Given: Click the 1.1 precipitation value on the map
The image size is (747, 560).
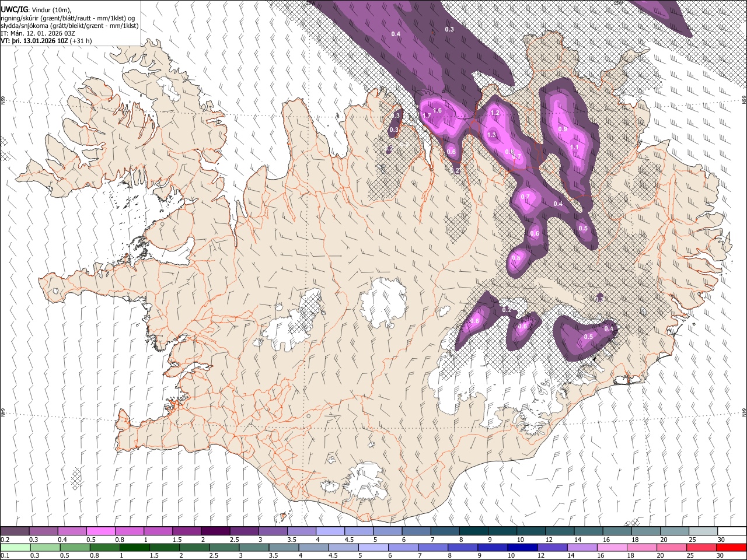Looking at the screenshot, I should (x=574, y=148).
